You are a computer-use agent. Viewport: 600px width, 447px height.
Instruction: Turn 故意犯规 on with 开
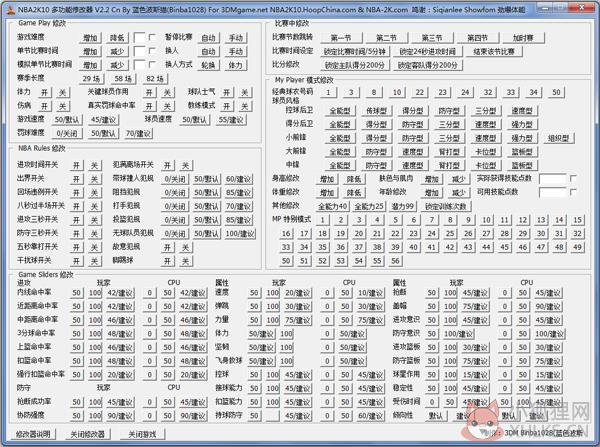pyautogui.click(x=168, y=248)
